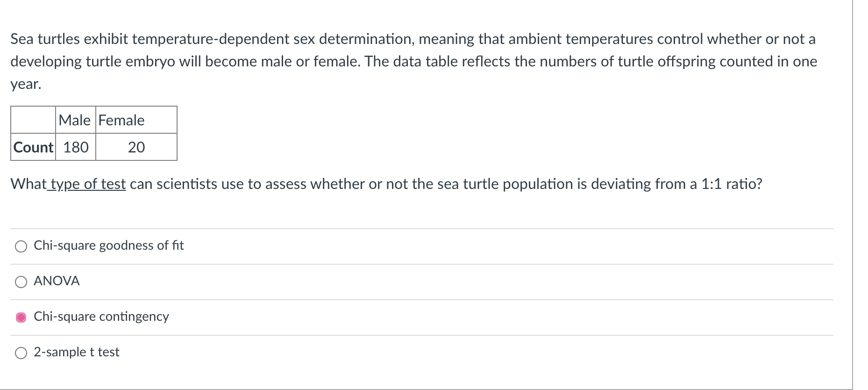Click the 2-sample t test label text

click(x=77, y=352)
